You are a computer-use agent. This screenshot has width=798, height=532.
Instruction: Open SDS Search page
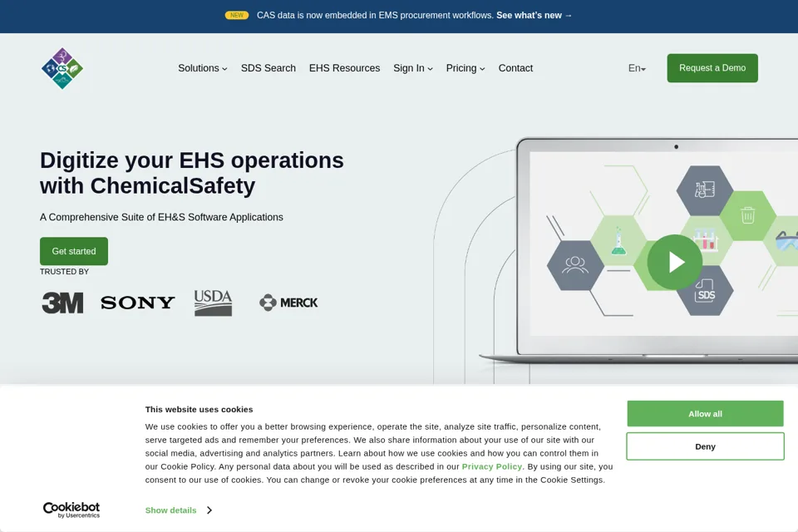coord(268,68)
